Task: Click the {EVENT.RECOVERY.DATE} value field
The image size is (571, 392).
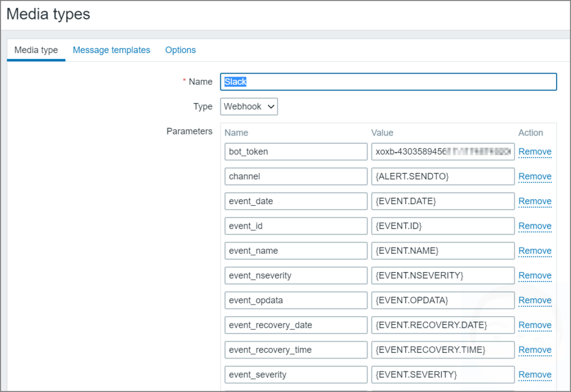Action: pos(443,325)
